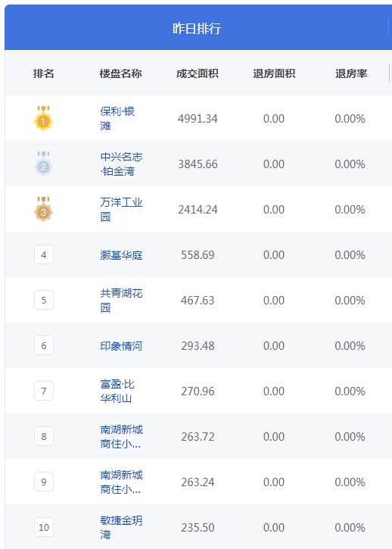The width and height of the screenshot is (392, 549).
Task: Select the 昨日排行 tab header
Action: (197, 28)
